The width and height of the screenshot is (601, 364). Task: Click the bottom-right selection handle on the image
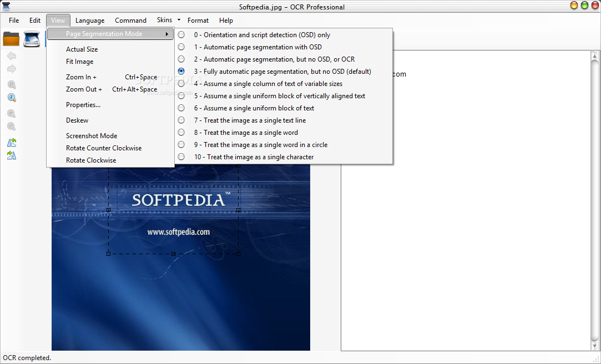click(x=239, y=254)
